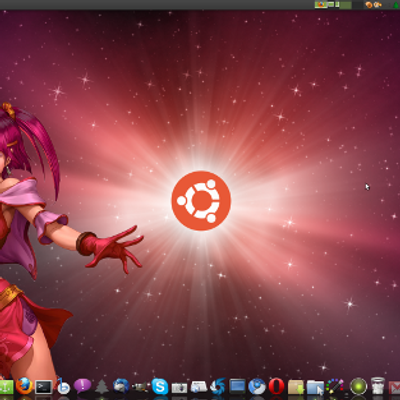Open the blue swirl aperture dock icon
Viewport: 400px width, 400px height.
coord(218,386)
